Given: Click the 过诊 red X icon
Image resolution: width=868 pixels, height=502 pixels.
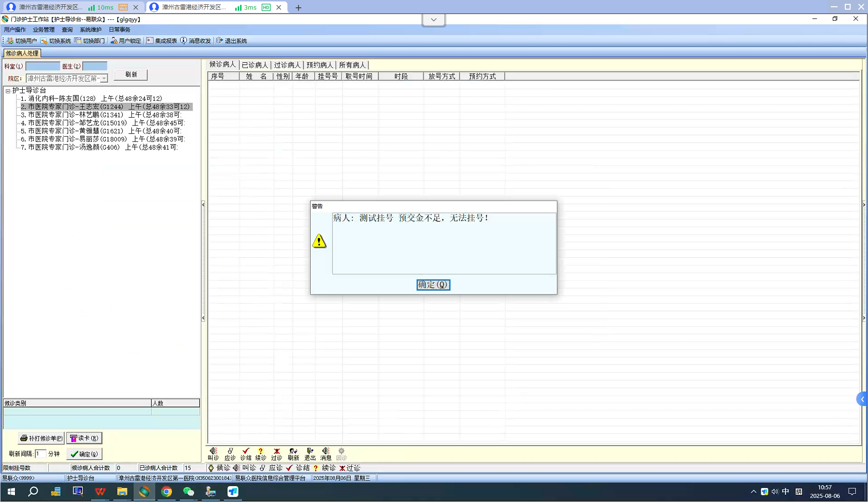Looking at the screenshot, I should 277,454.
